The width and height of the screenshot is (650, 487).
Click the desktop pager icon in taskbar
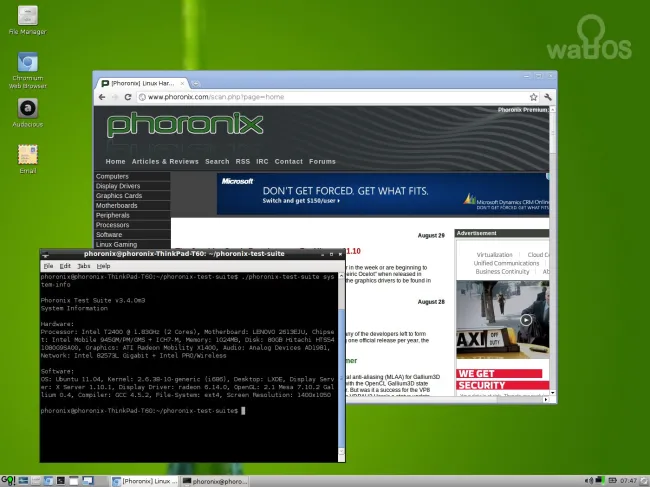[87, 481]
